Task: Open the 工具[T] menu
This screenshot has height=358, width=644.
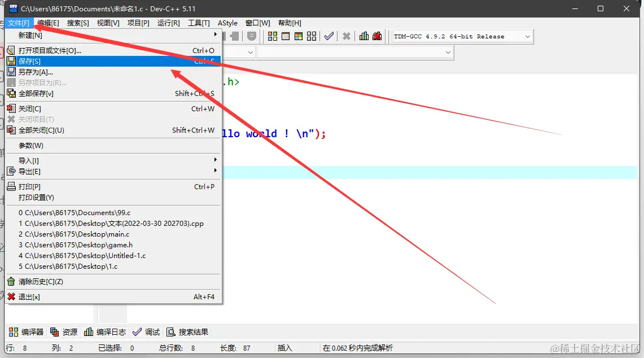Action: (199, 23)
